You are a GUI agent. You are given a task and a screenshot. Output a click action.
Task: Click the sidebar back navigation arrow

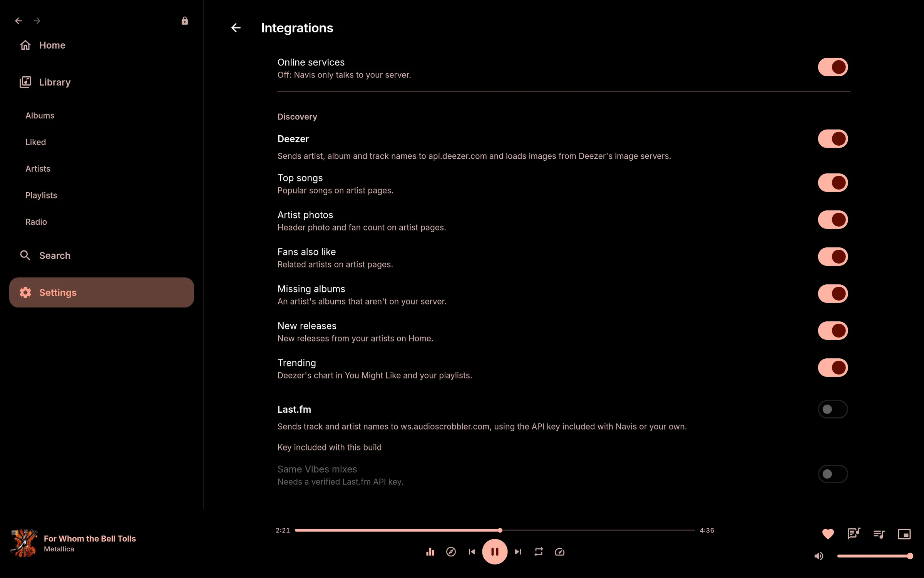[x=18, y=21]
